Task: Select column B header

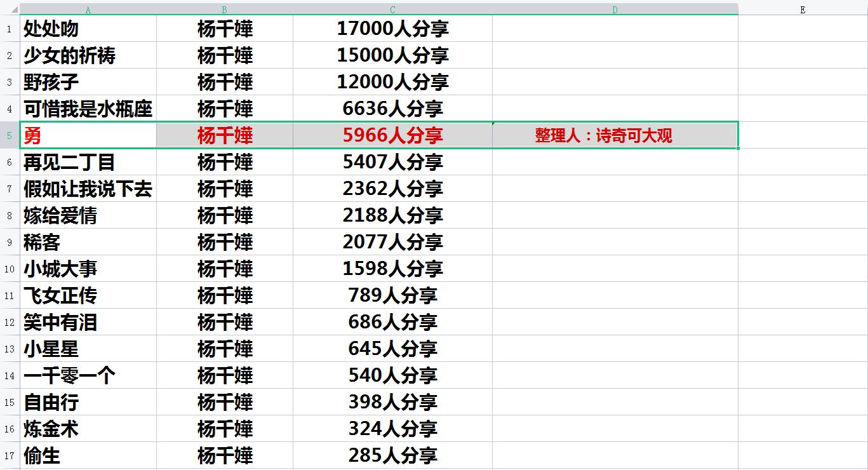Action: click(225, 10)
